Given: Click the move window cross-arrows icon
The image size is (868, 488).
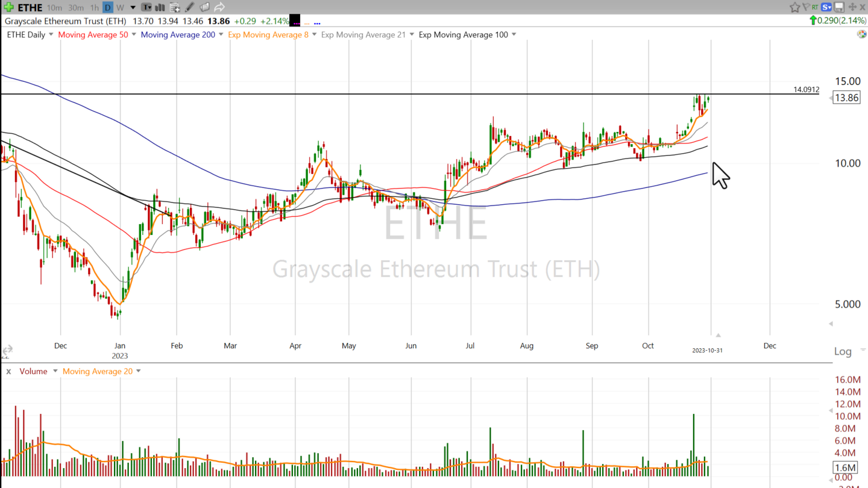Looking at the screenshot, I should pos(852,7).
